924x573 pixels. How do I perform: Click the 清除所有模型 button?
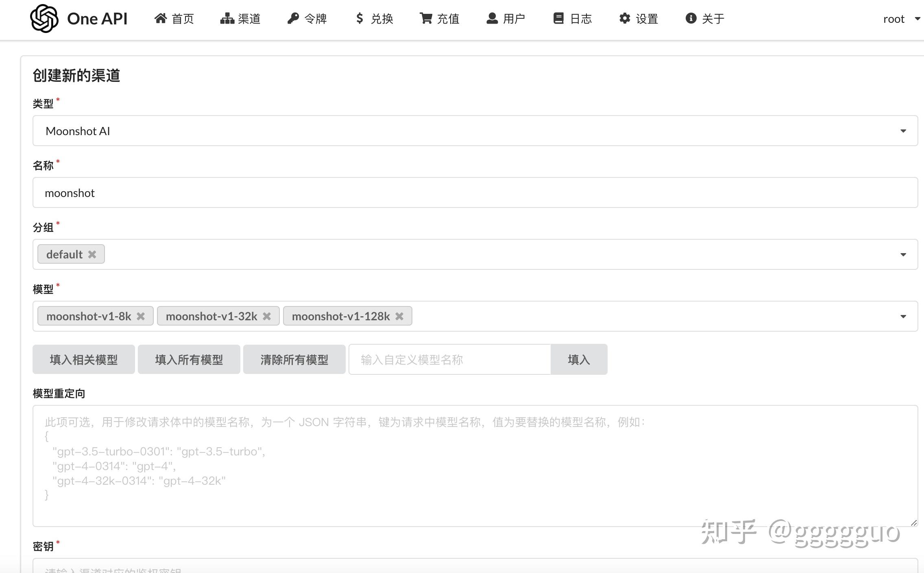tap(294, 359)
